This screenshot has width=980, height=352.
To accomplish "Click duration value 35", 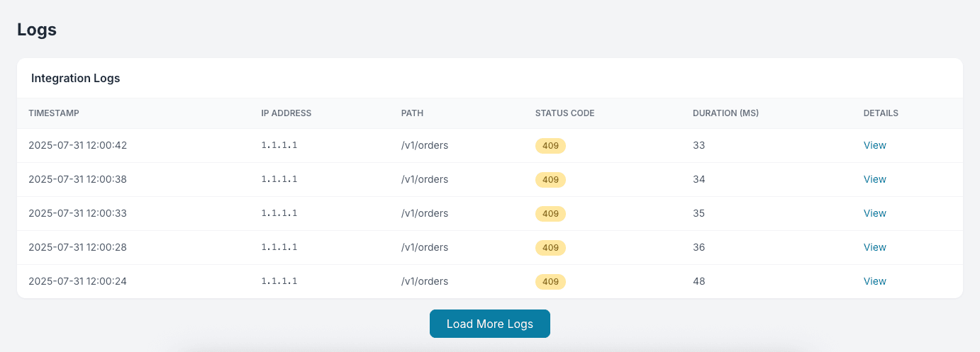I will click(699, 213).
